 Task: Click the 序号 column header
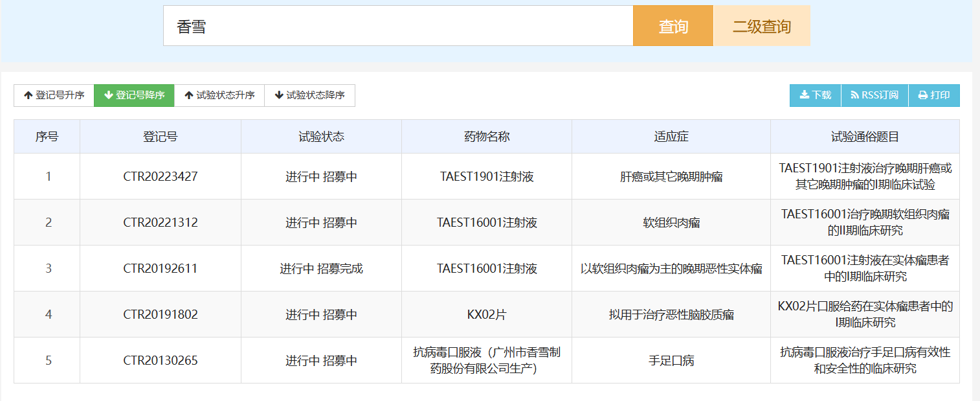(47, 137)
